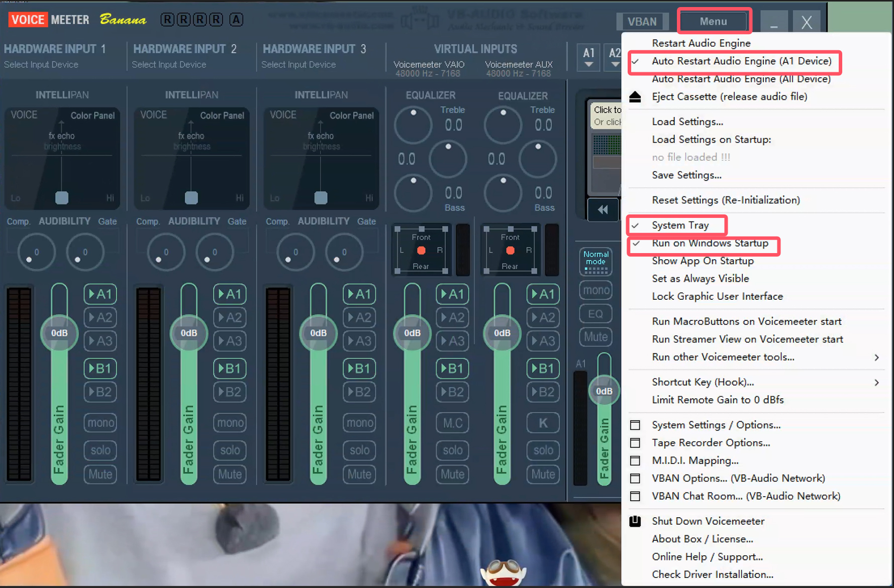This screenshot has width=894, height=588.
Task: Open Check Driver Installation entry
Action: point(712,575)
